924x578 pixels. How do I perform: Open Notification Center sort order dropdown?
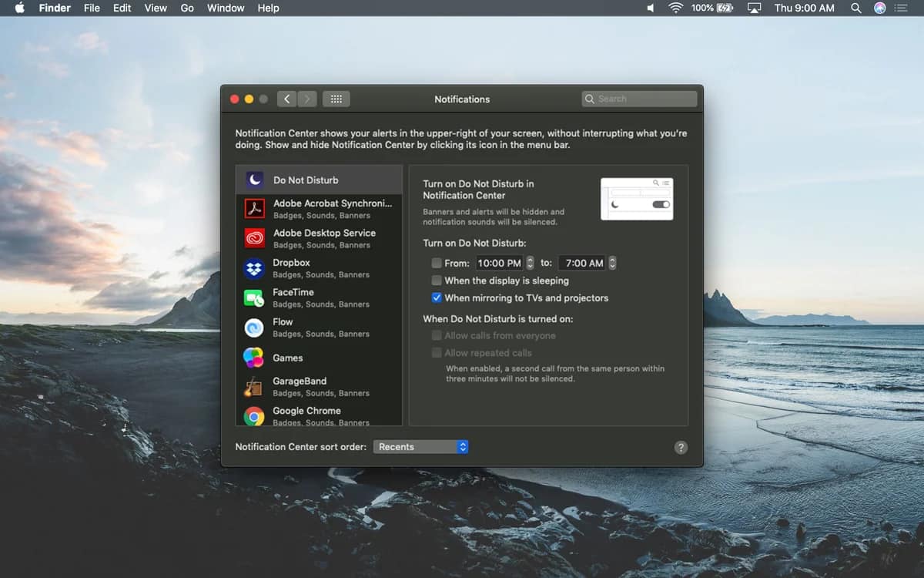420,447
